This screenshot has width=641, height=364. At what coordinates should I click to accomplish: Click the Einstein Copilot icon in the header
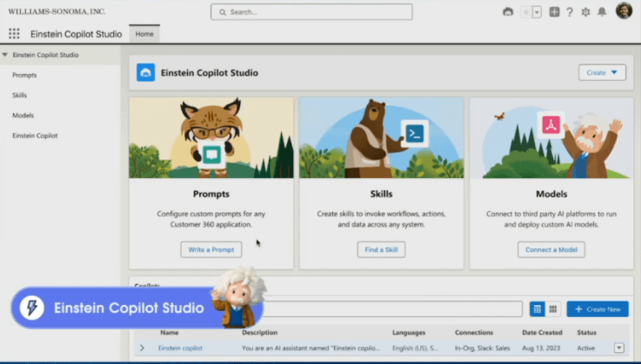[x=508, y=12]
